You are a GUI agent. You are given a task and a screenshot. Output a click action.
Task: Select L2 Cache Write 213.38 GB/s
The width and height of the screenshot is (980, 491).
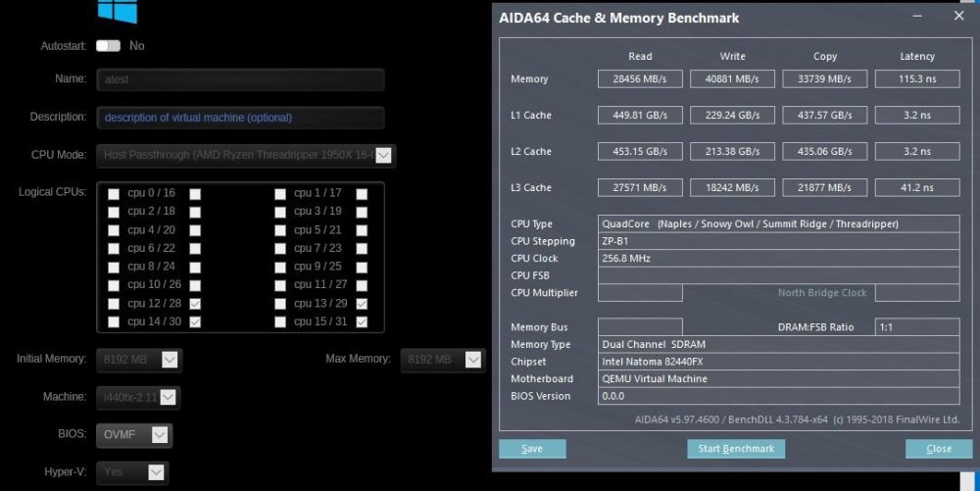732,151
